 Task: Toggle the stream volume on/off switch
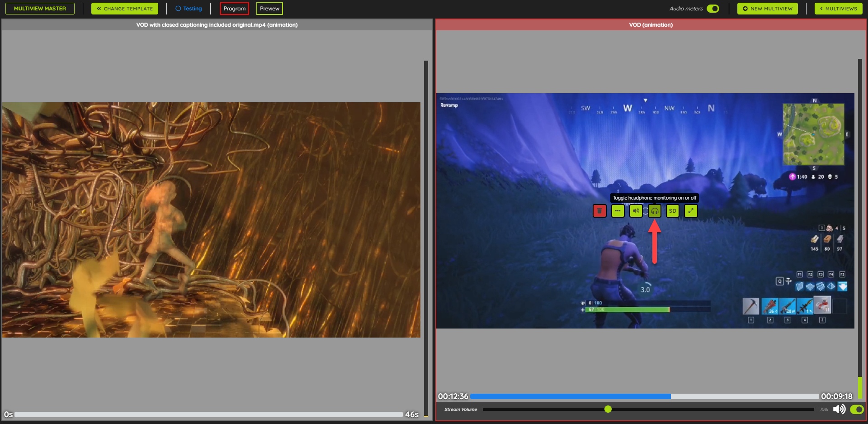tap(857, 409)
